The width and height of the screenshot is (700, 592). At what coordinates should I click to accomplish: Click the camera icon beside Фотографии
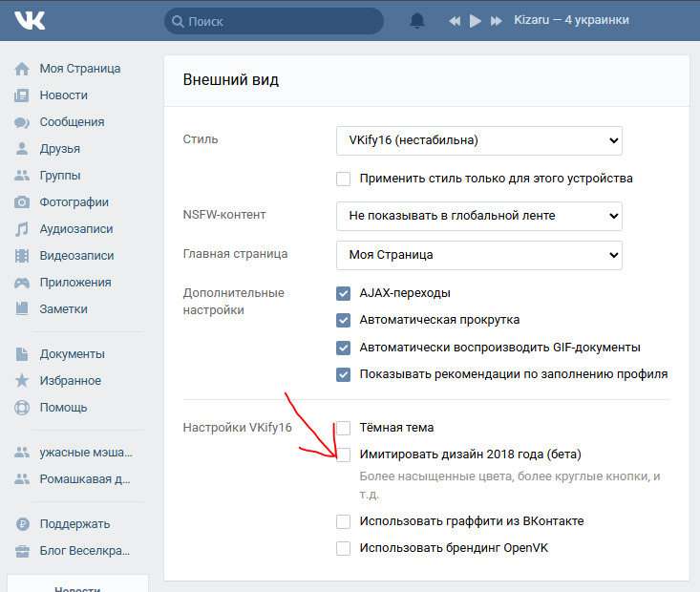point(22,202)
